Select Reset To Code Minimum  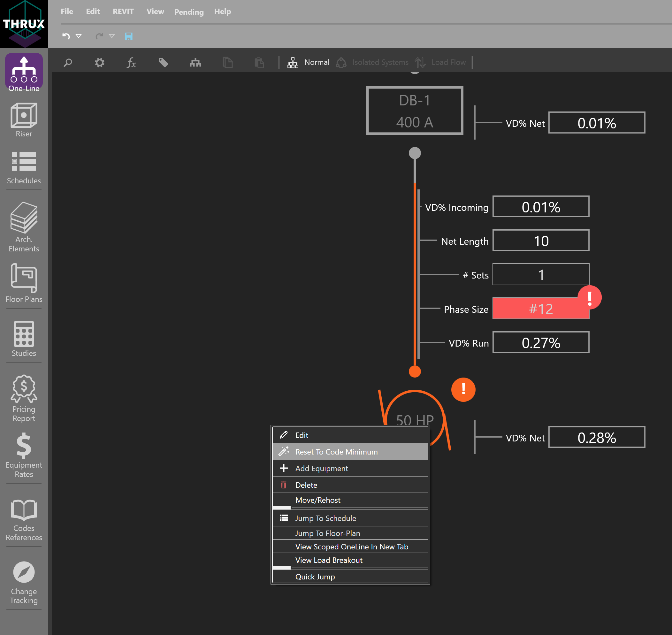point(336,452)
